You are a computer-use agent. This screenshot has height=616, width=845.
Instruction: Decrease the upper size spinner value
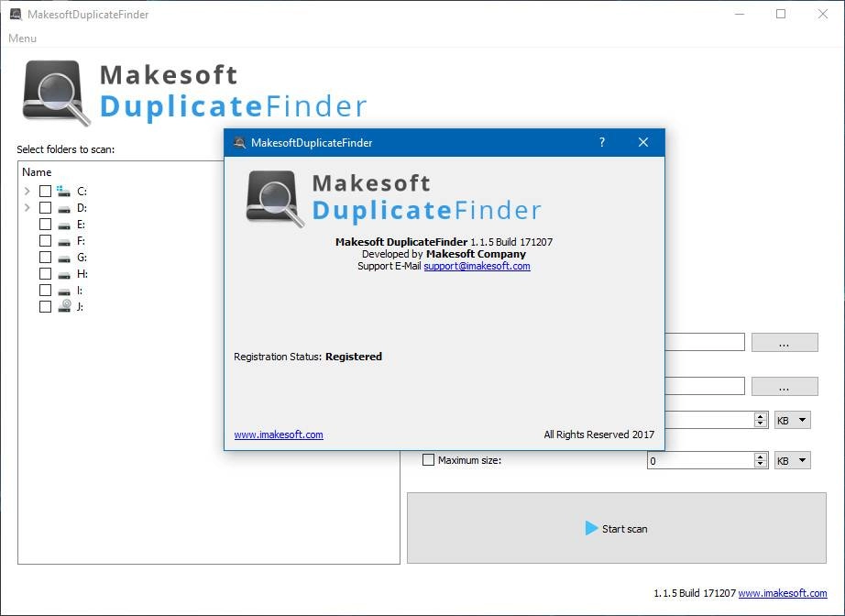[761, 423]
